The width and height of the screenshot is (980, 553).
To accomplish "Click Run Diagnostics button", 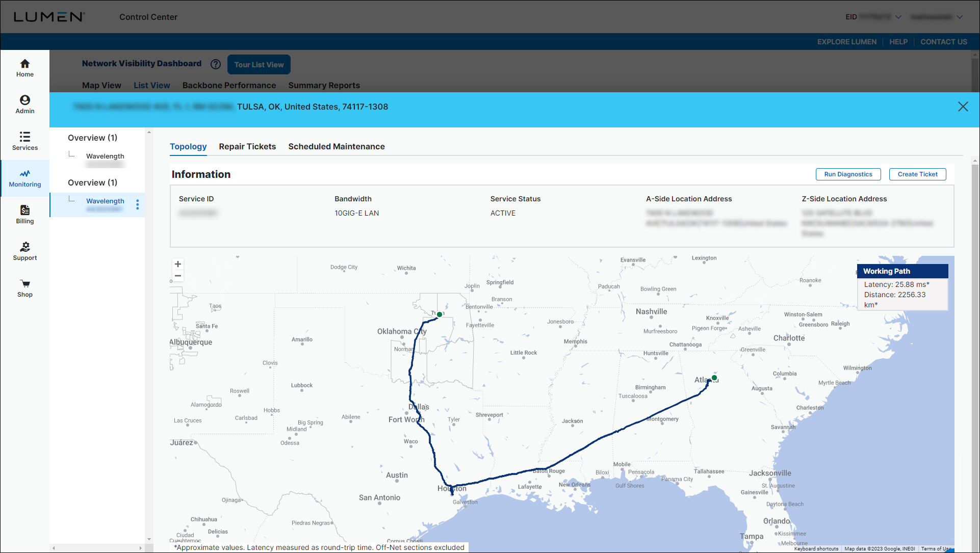I will [x=848, y=174].
